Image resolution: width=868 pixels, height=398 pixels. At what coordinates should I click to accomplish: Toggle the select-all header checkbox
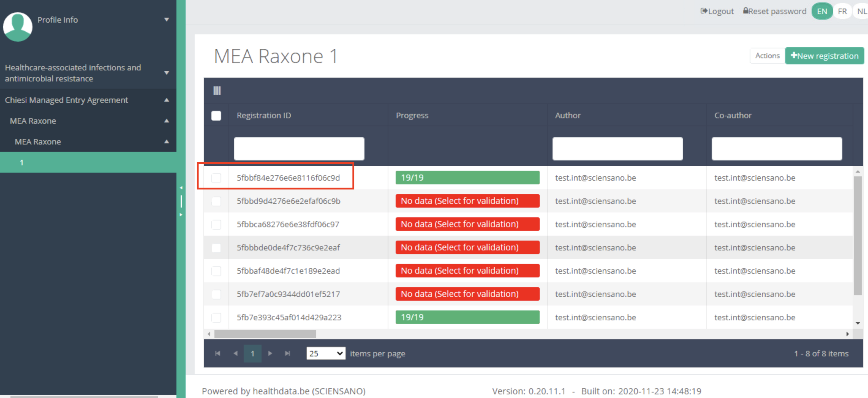pos(216,115)
